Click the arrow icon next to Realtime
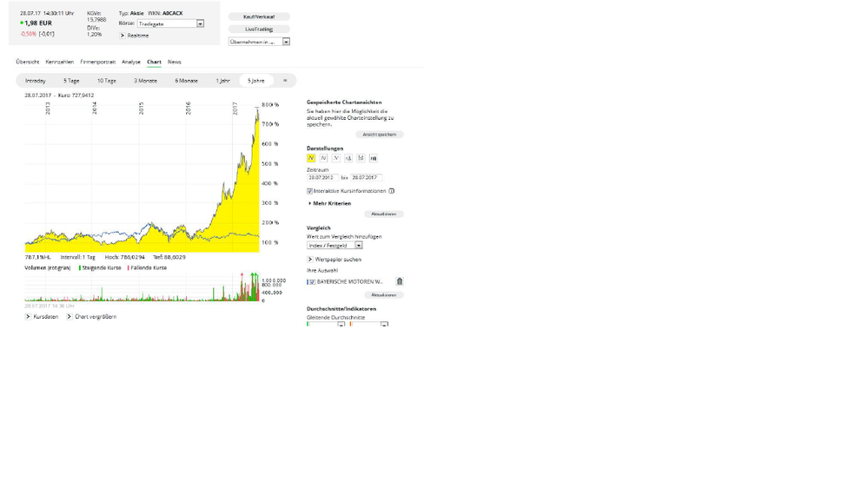The width and height of the screenshot is (868, 488). coord(123,36)
